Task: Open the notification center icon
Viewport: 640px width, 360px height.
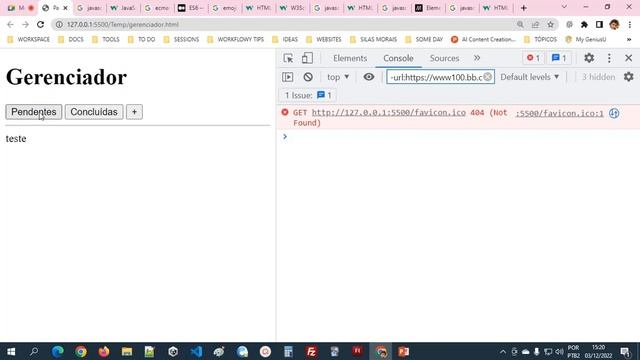Action: 625,351
